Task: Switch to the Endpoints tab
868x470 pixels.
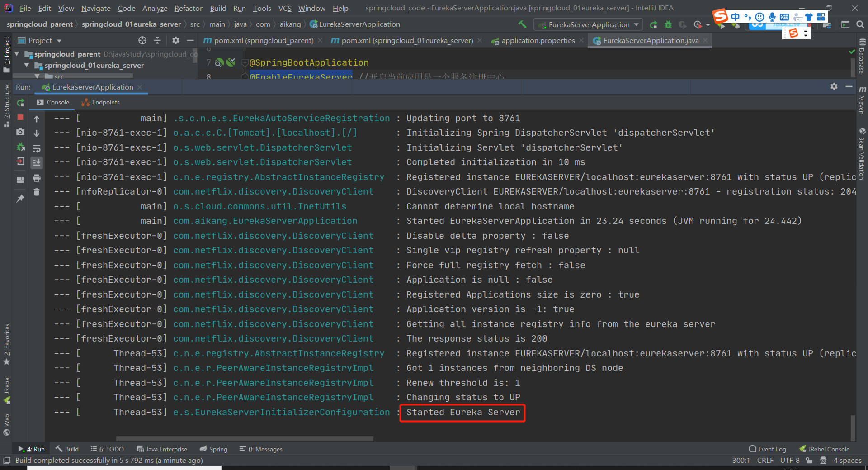Action: pyautogui.click(x=101, y=102)
